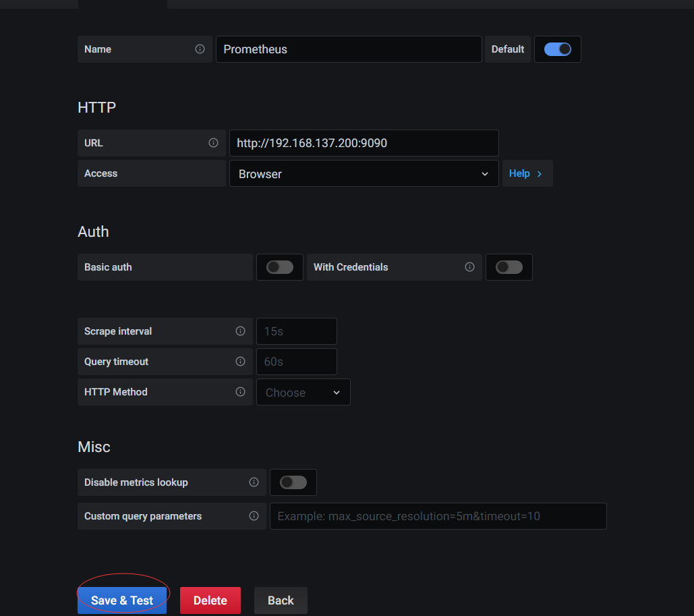Viewport: 694px width, 616px height.
Task: Expand the Help section for Access
Action: point(527,173)
